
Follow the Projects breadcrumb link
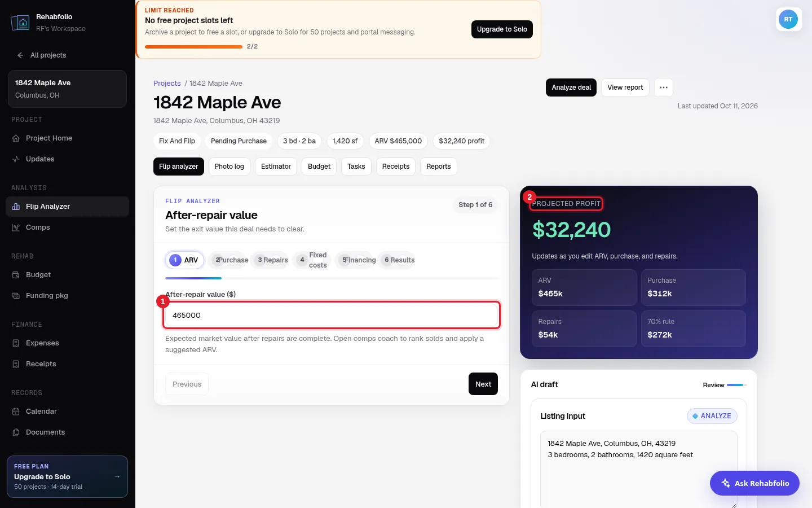tap(167, 84)
